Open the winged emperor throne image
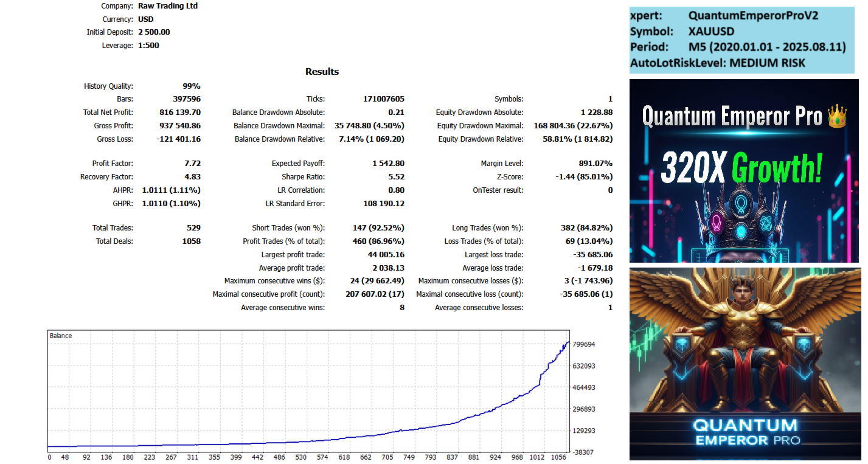868x464 pixels. coord(745,364)
